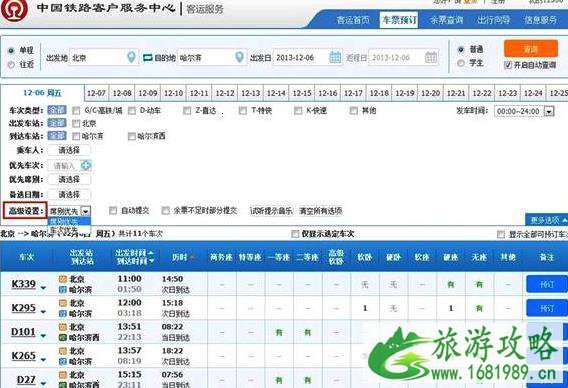Screen dimensions: 568x388
Task: Check T-特快 train type filter
Action: coord(243,110)
